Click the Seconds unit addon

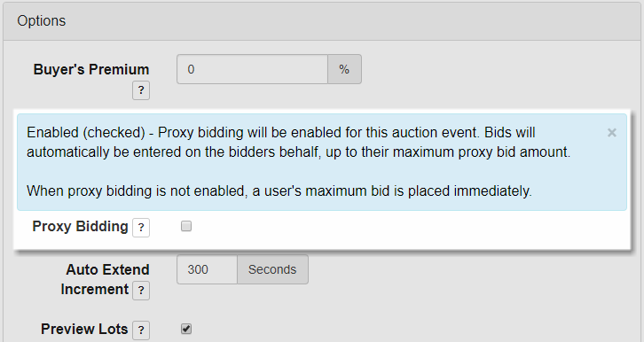[272, 269]
